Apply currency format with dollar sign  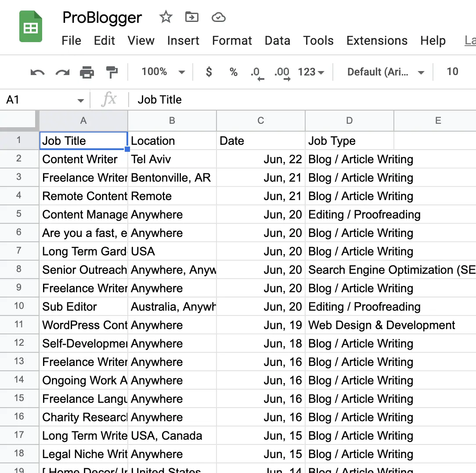(209, 72)
